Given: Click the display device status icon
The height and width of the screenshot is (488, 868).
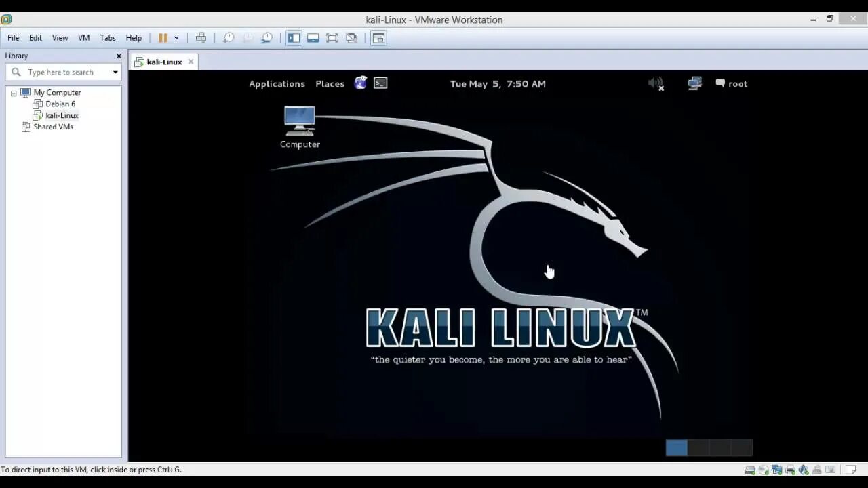Looking at the screenshot, I should coord(831,469).
